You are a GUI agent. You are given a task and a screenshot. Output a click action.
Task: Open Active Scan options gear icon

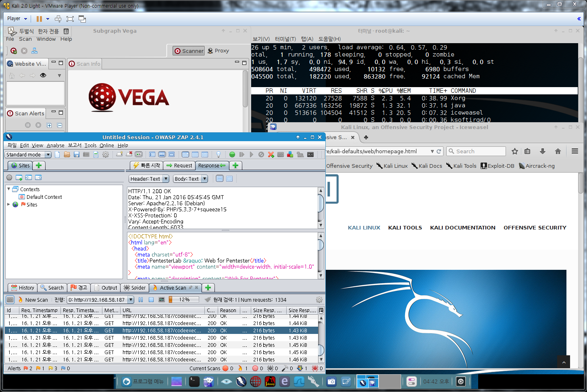click(319, 300)
